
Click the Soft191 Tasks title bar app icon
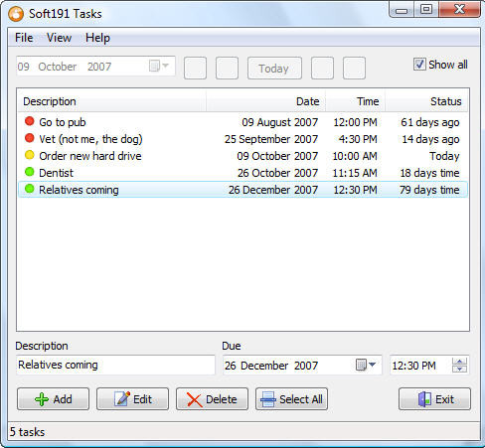[16, 14]
